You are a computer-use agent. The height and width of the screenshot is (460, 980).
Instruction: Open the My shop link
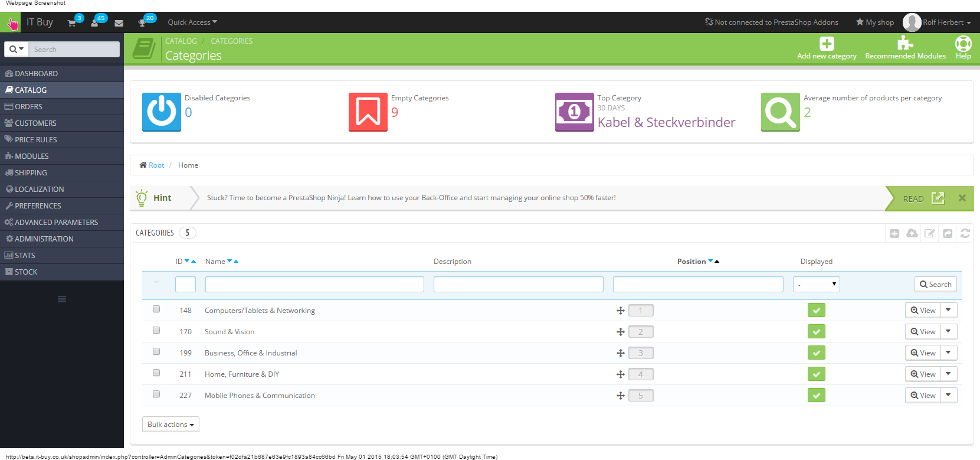[875, 22]
